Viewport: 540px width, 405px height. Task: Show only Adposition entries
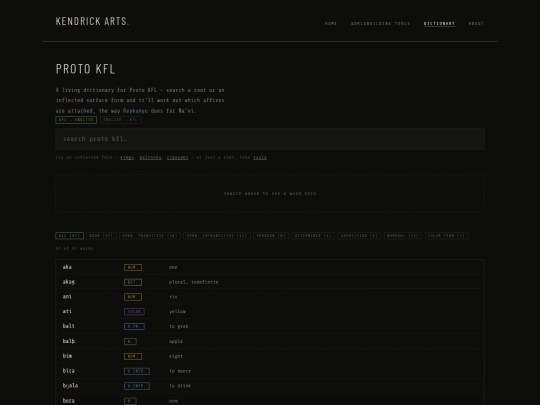359,236
